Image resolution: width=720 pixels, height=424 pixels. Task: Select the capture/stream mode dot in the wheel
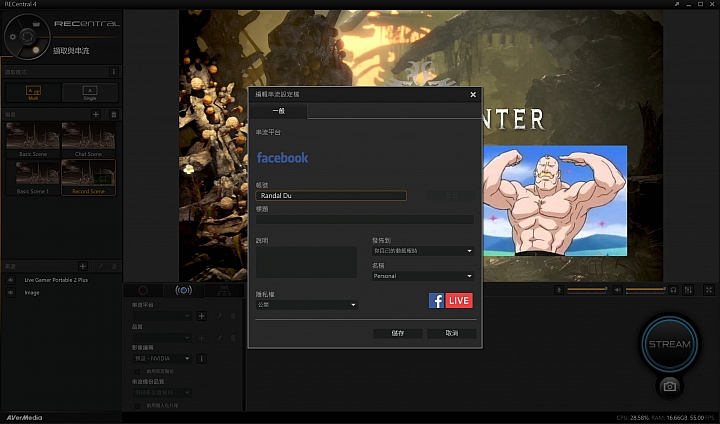tap(36, 50)
